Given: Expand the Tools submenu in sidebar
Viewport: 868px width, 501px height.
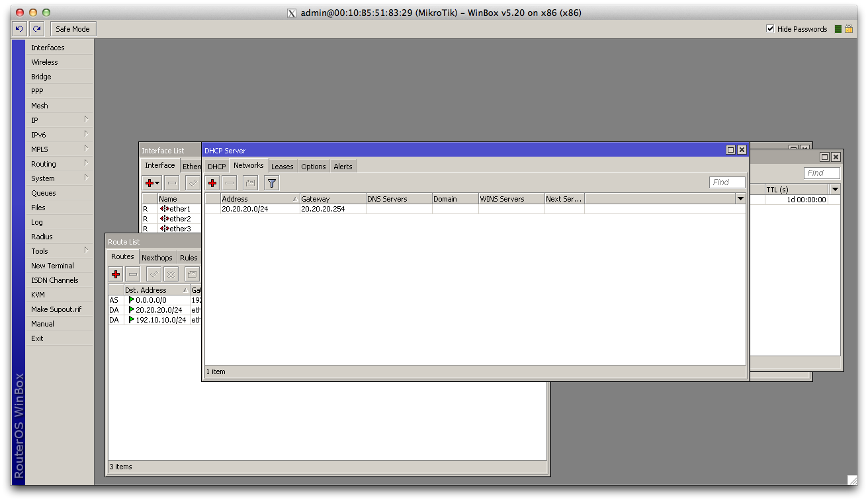Looking at the screenshot, I should tap(87, 251).
